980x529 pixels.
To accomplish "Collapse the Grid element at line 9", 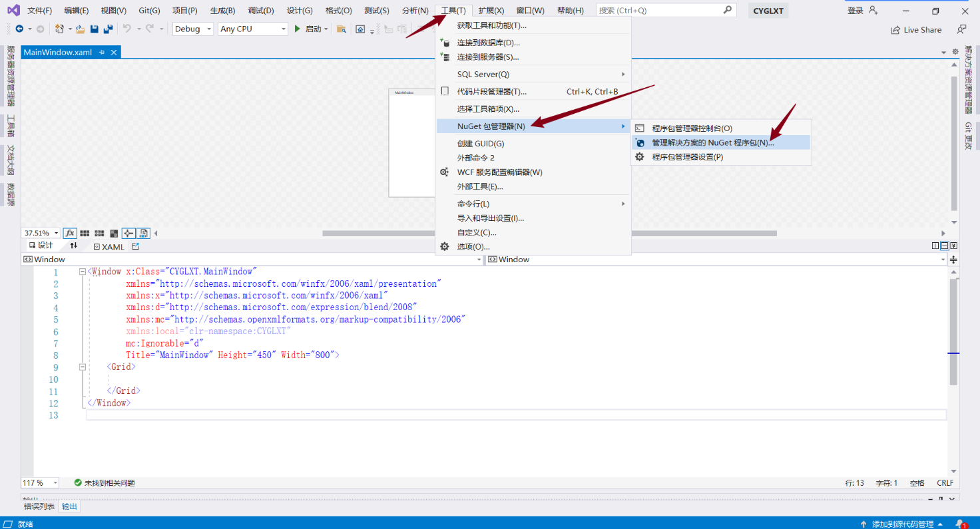I will click(83, 367).
